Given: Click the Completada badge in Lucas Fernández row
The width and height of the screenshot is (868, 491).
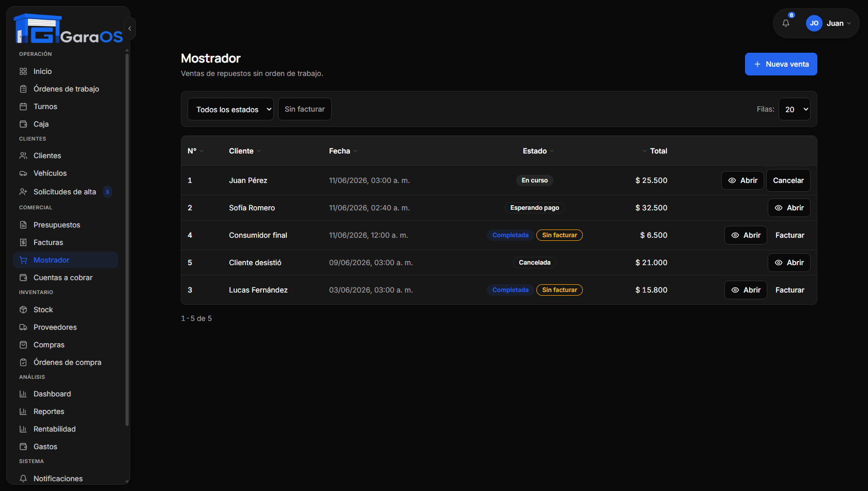Looking at the screenshot, I should (510, 290).
